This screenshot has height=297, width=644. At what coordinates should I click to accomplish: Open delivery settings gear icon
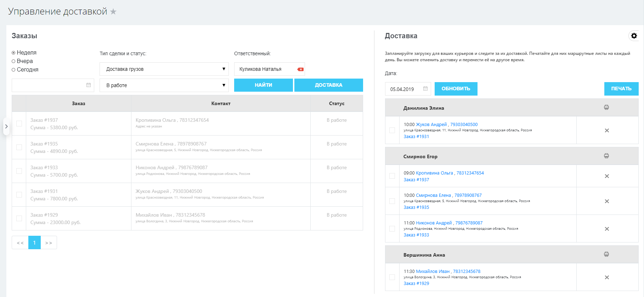coord(634,36)
